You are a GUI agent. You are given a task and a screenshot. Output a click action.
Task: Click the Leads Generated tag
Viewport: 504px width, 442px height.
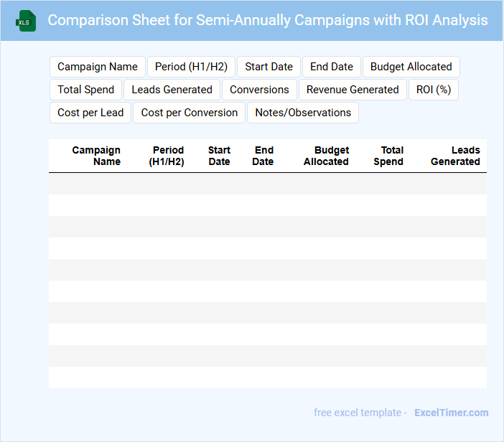click(172, 90)
